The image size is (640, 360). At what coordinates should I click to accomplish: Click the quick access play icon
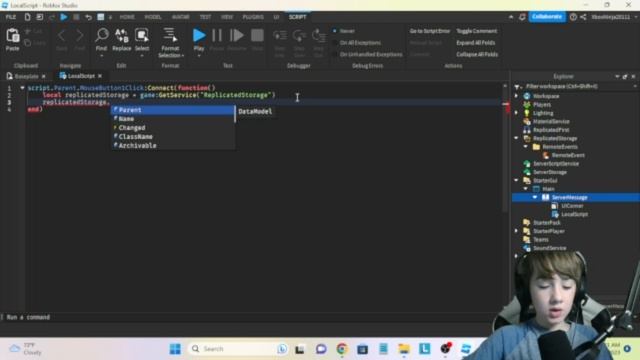64,17
